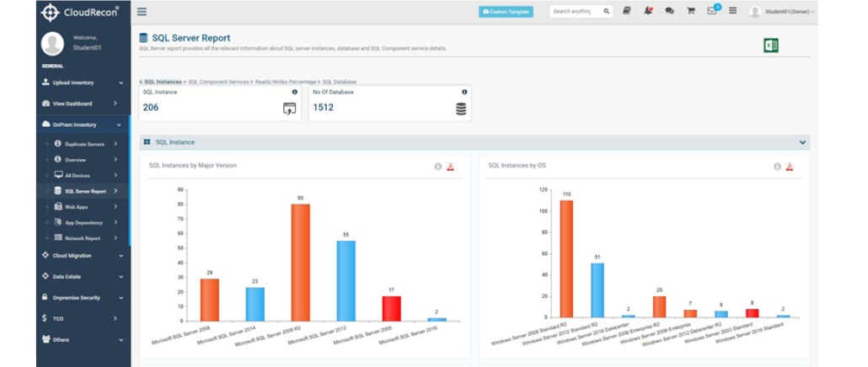Viewport: 868px width, 367px height.
Task: Export SQL Instances by OS chart as PDF
Action: [x=790, y=167]
